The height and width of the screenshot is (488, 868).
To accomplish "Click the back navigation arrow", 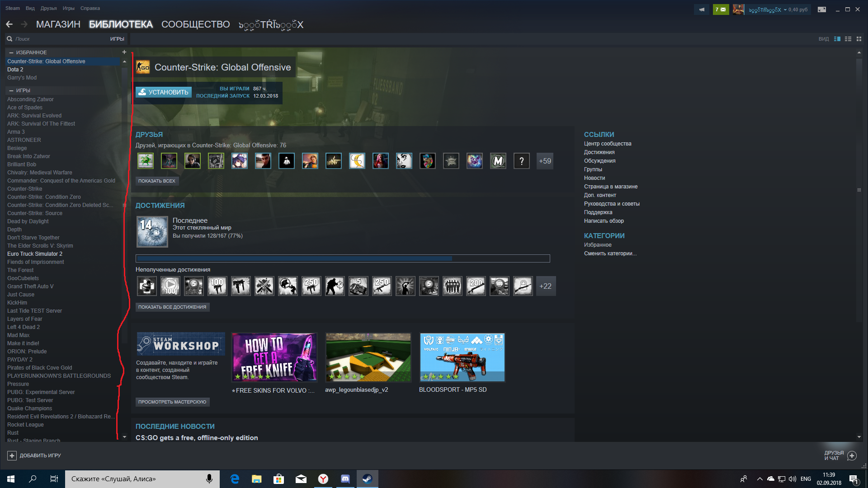I will pyautogui.click(x=9, y=24).
